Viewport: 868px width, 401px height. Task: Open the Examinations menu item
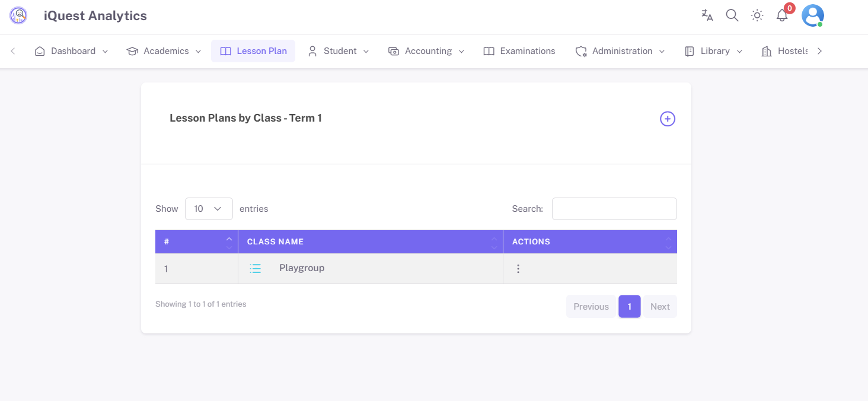coord(519,51)
